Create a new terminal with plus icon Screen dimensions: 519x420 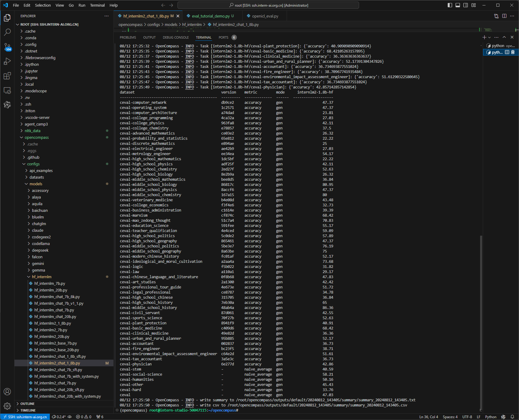[484, 37]
